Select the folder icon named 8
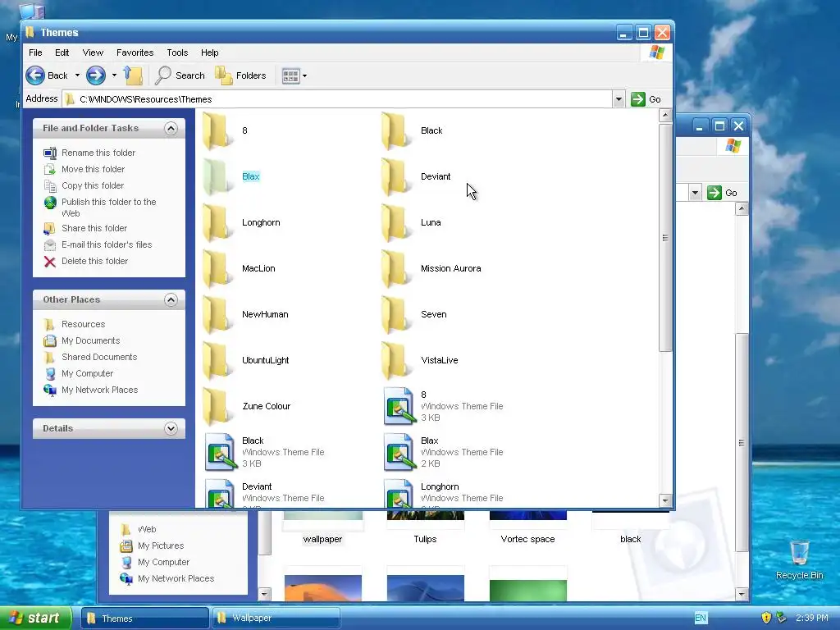 (x=218, y=130)
